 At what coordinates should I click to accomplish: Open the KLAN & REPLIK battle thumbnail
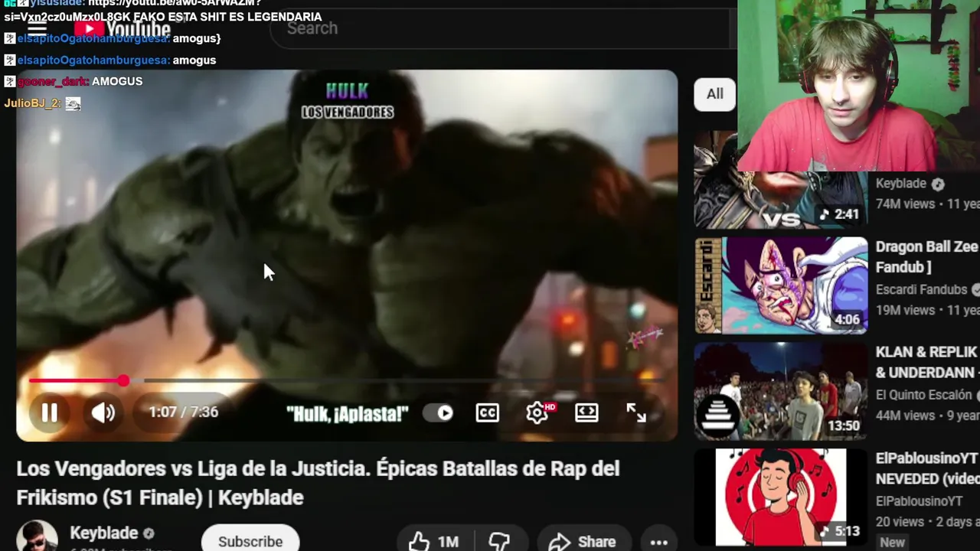[x=781, y=391]
